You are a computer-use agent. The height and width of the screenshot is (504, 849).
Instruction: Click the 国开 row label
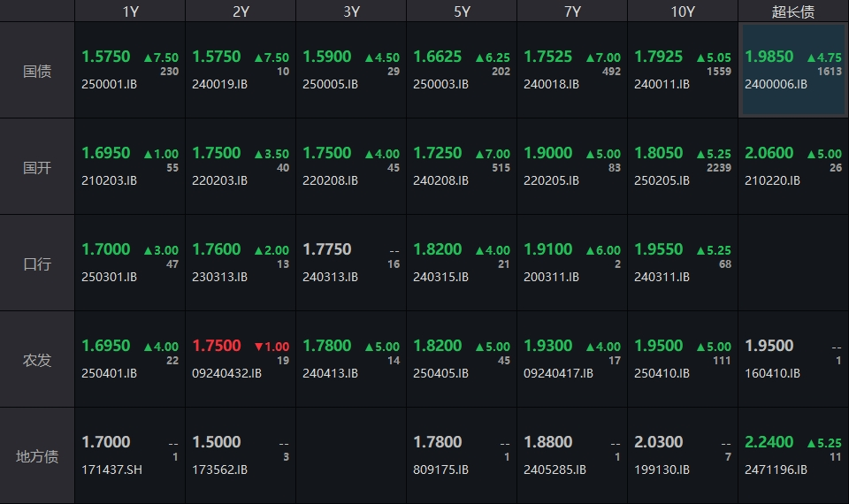(x=37, y=167)
